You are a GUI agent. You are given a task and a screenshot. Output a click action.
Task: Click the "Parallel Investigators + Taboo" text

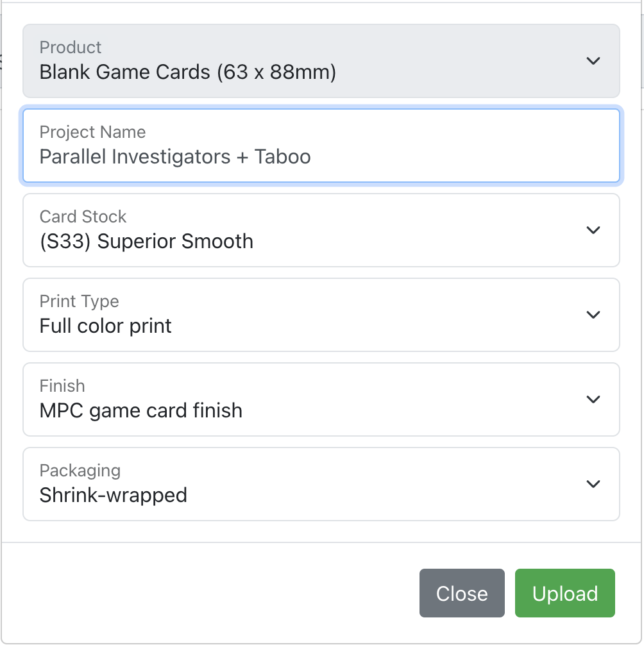[175, 157]
